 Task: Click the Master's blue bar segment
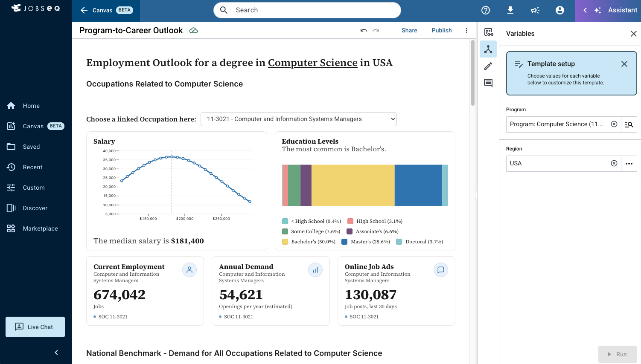(x=418, y=185)
